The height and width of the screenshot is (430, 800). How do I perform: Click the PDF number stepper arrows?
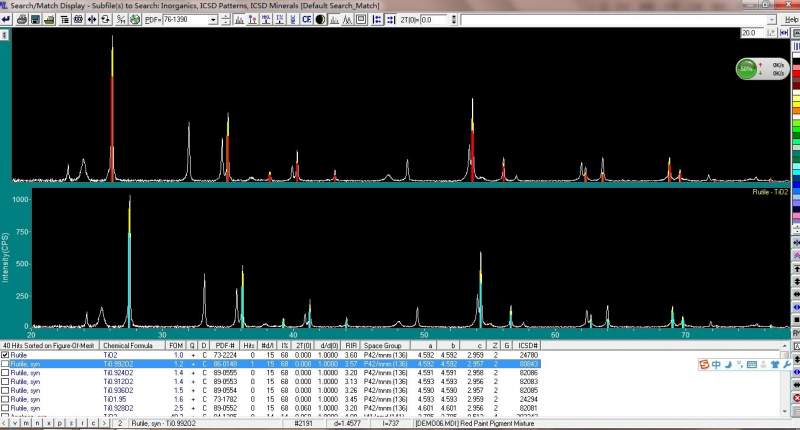(226, 19)
